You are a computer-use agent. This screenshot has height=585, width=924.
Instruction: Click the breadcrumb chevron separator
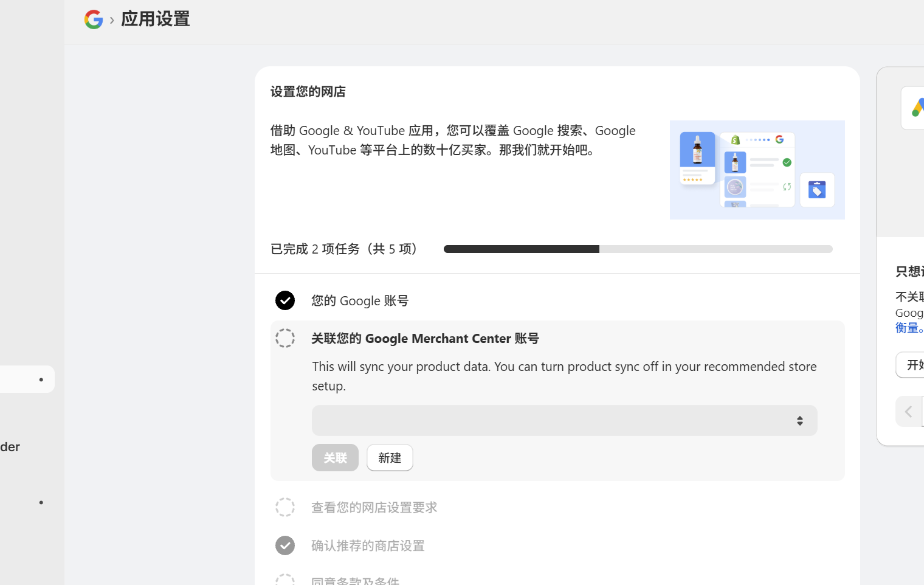[112, 20]
